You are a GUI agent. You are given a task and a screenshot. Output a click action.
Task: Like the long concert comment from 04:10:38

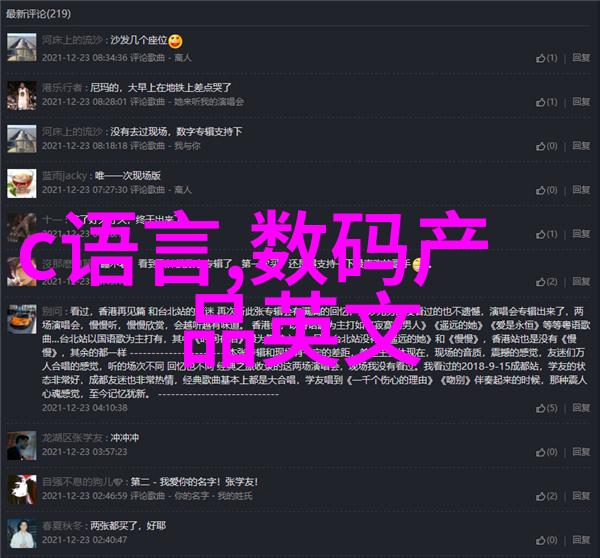[x=546, y=408]
